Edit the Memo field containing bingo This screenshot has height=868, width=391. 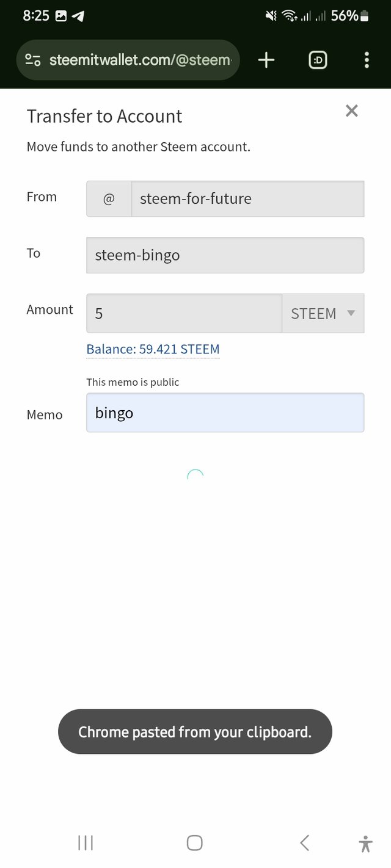(x=225, y=413)
